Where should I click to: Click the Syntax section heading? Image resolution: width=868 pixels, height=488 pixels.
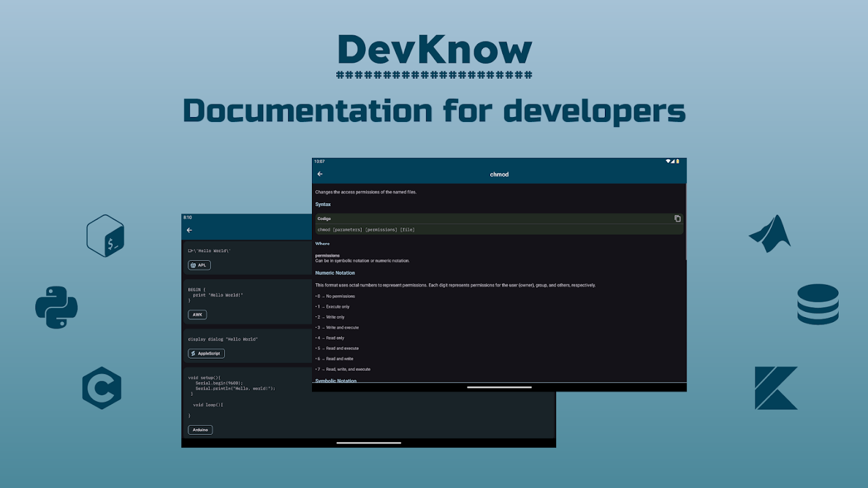323,204
